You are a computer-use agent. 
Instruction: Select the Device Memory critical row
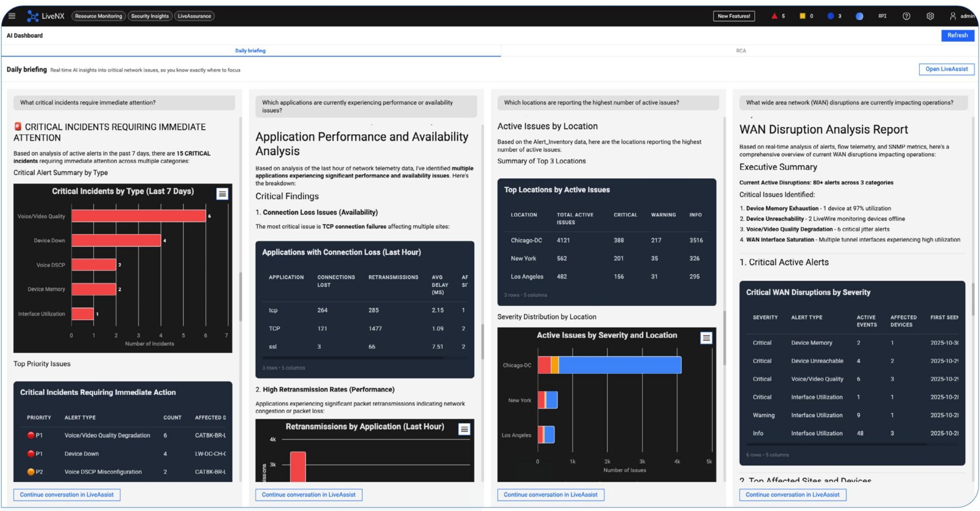(x=852, y=343)
